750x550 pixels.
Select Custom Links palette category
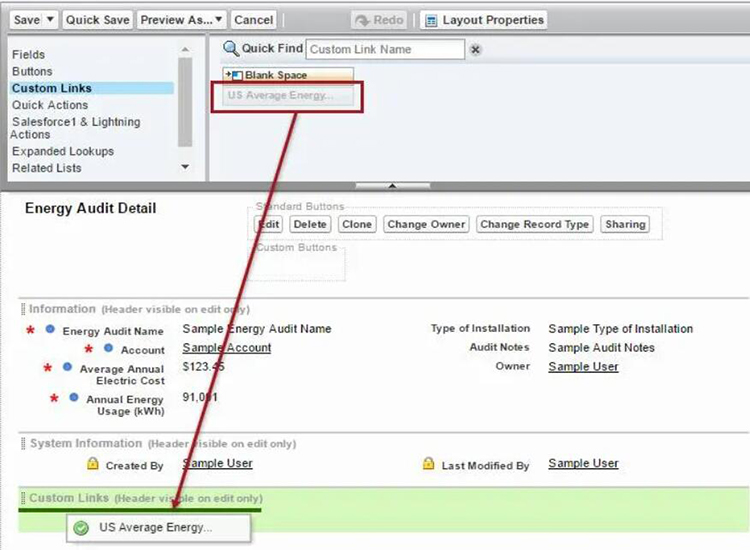coord(92,88)
